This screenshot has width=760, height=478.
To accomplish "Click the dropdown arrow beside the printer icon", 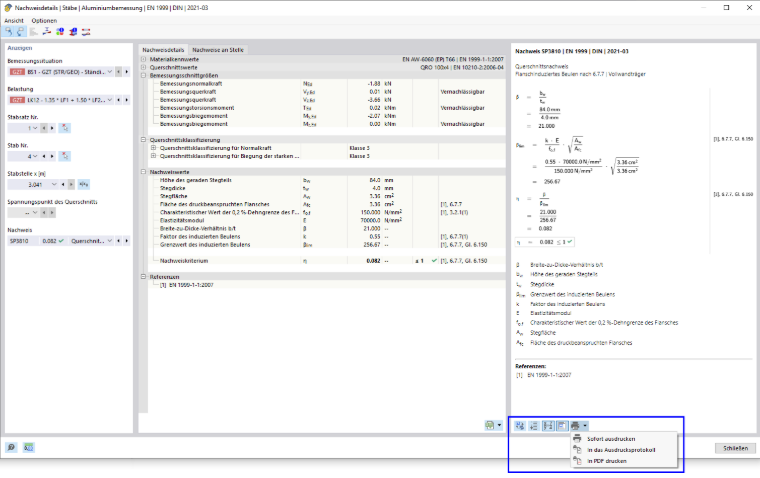I will [x=585, y=426].
